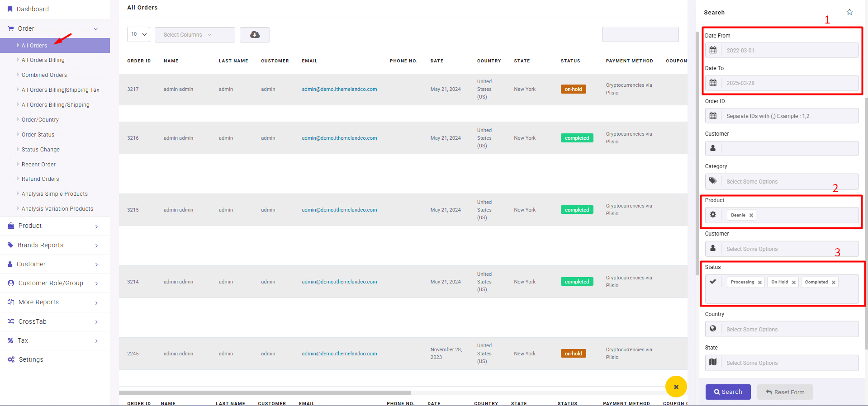Image resolution: width=868 pixels, height=406 pixels.
Task: Click the Search panel vertical scrollbar
Action: 697,154
